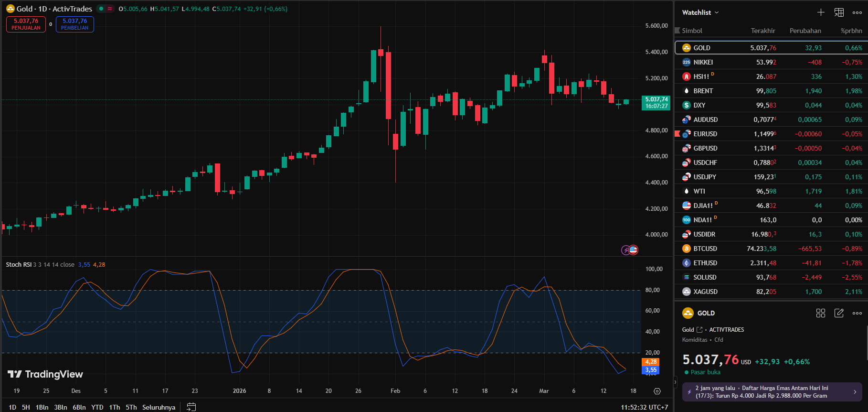Open chart settings gear on the time axis
Screen dimensions: 868x412
(x=657, y=391)
